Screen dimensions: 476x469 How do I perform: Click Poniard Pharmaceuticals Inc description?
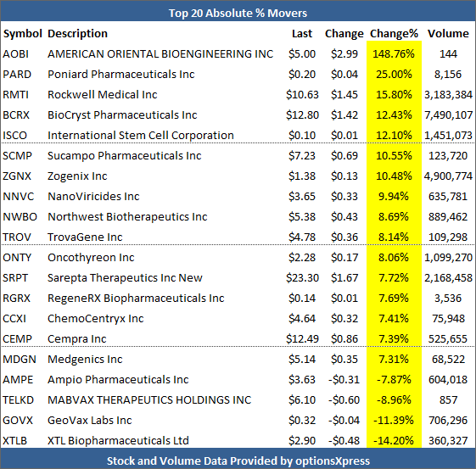tap(121, 74)
